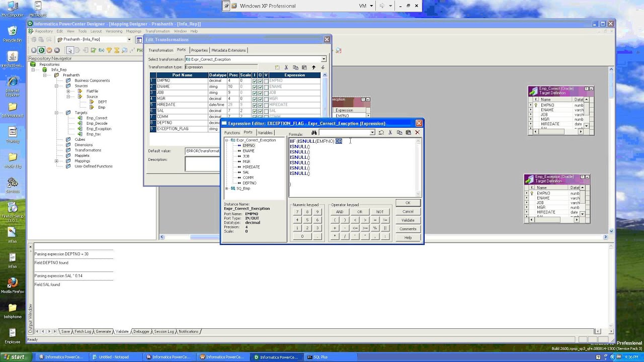The image size is (644, 362).
Task: Toggle Input checkbox for ENAME port
Action: pos(255,87)
